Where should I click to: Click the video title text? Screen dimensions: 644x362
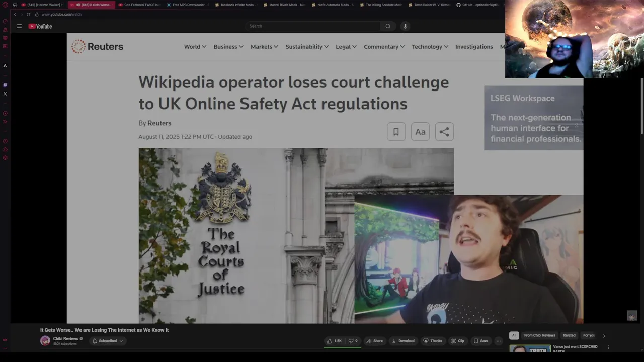(104, 330)
